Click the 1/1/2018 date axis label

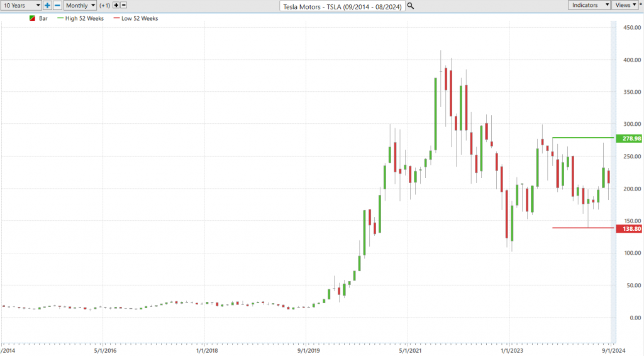(207, 351)
